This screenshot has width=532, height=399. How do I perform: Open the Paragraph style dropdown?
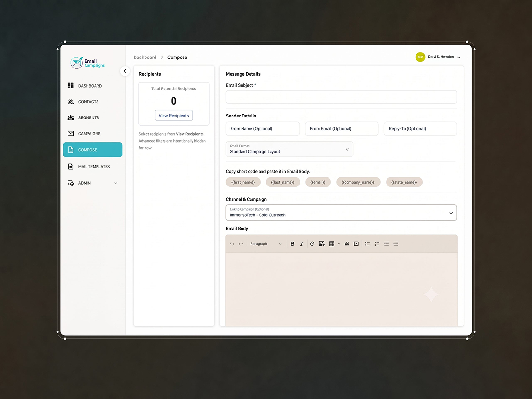(x=266, y=243)
